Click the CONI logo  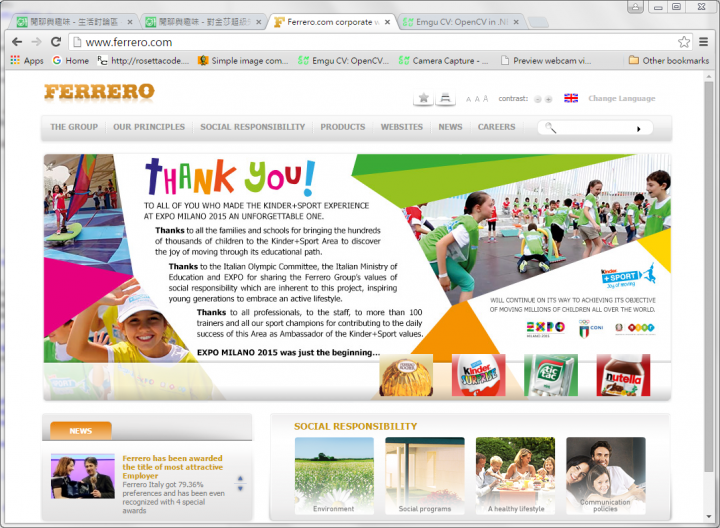click(591, 328)
